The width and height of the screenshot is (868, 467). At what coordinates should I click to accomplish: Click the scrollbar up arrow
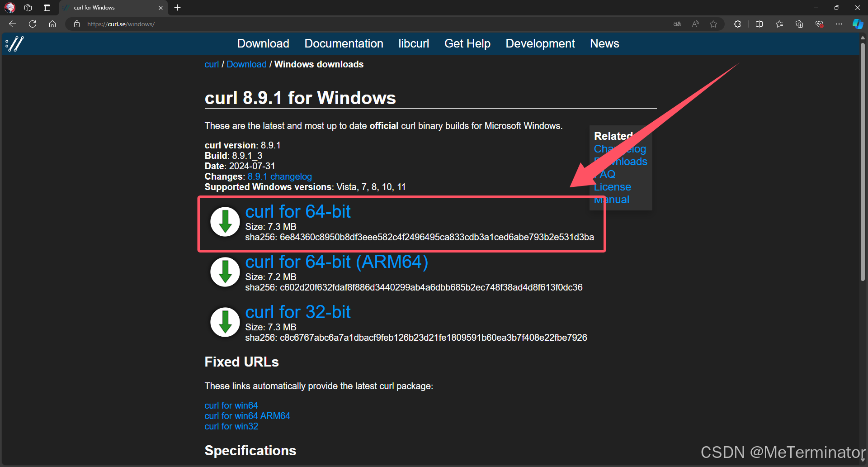click(863, 38)
